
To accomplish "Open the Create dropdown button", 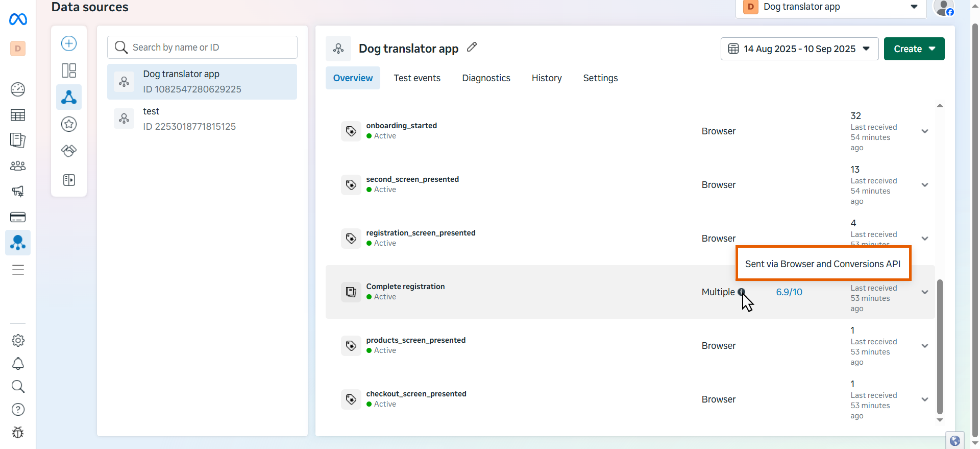I will coord(914,49).
